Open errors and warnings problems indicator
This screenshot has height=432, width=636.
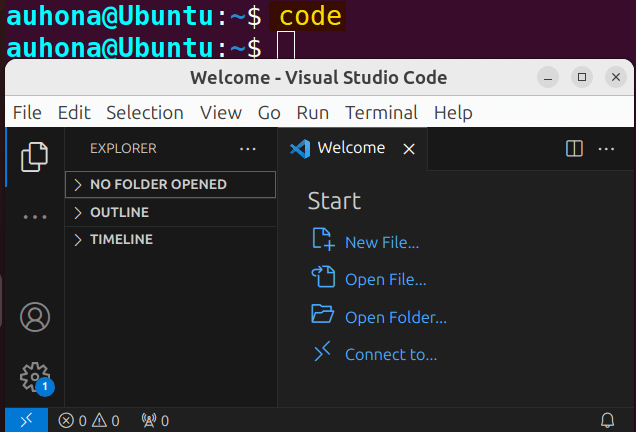[89, 421]
